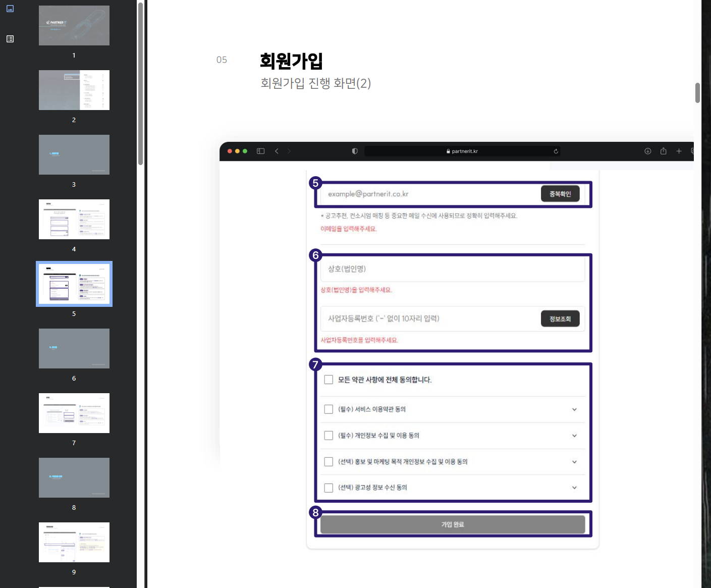Select page 3 thumbnail

(x=74, y=155)
